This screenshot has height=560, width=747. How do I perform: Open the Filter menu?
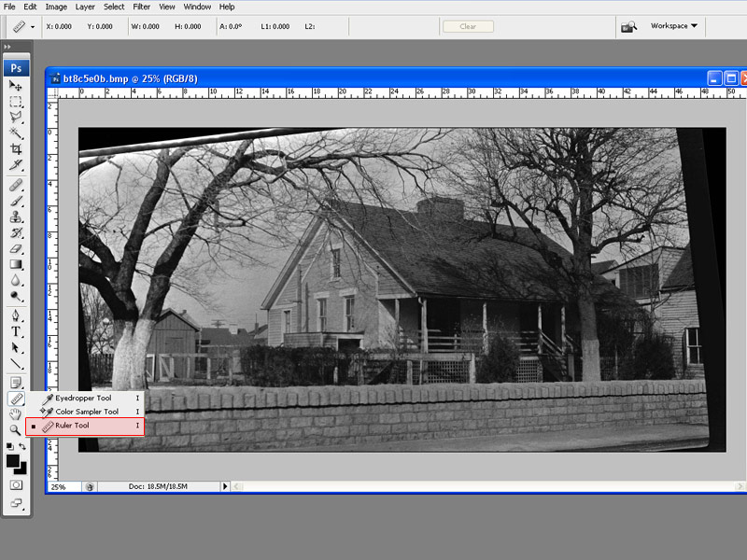tap(142, 7)
